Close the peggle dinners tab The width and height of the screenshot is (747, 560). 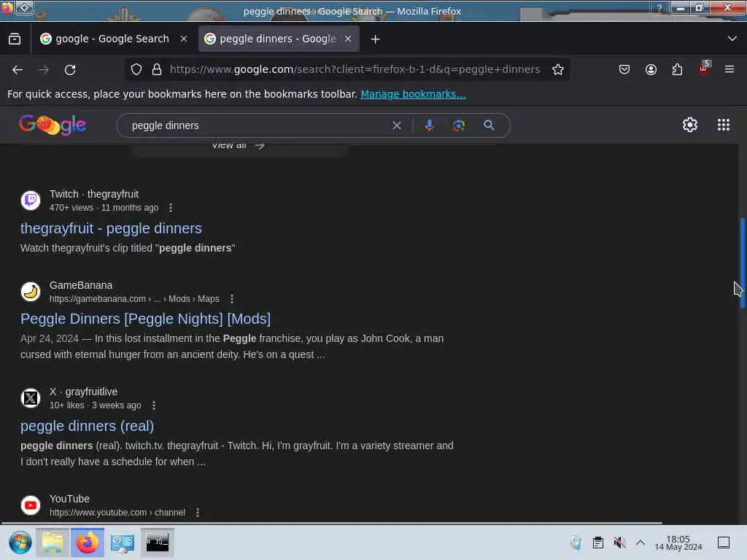[348, 39]
